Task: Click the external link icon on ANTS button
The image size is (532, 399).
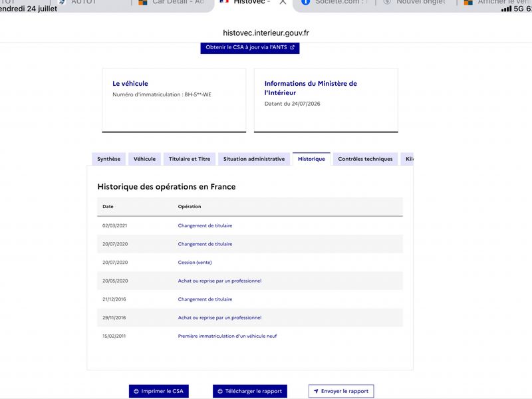Action: (x=292, y=47)
